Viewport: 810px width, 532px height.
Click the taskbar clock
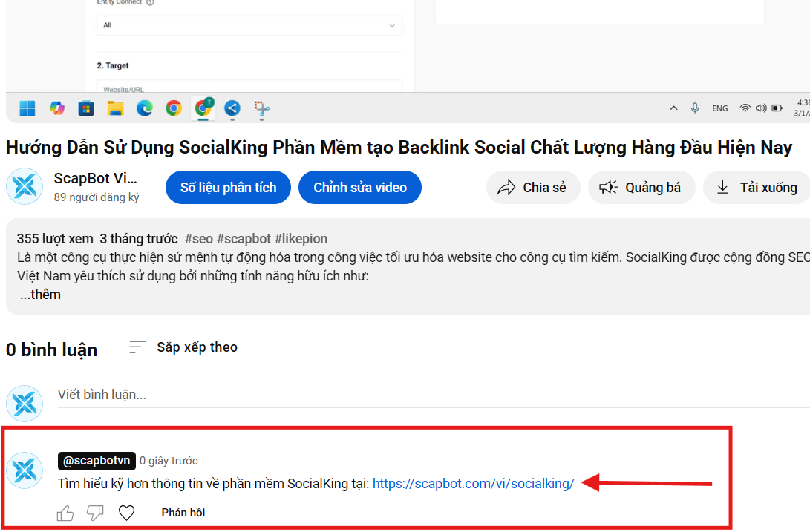pos(803,108)
